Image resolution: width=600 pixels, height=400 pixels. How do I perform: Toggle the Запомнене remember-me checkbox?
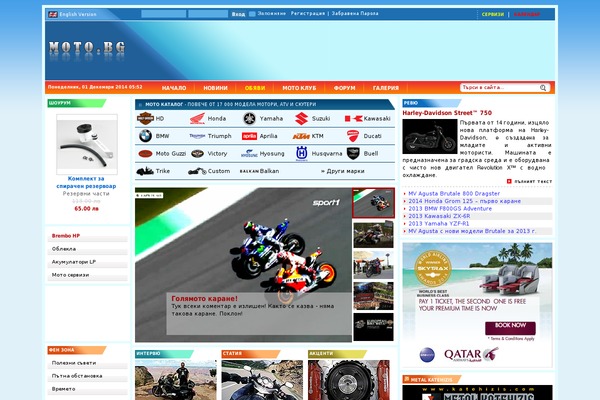coord(252,14)
